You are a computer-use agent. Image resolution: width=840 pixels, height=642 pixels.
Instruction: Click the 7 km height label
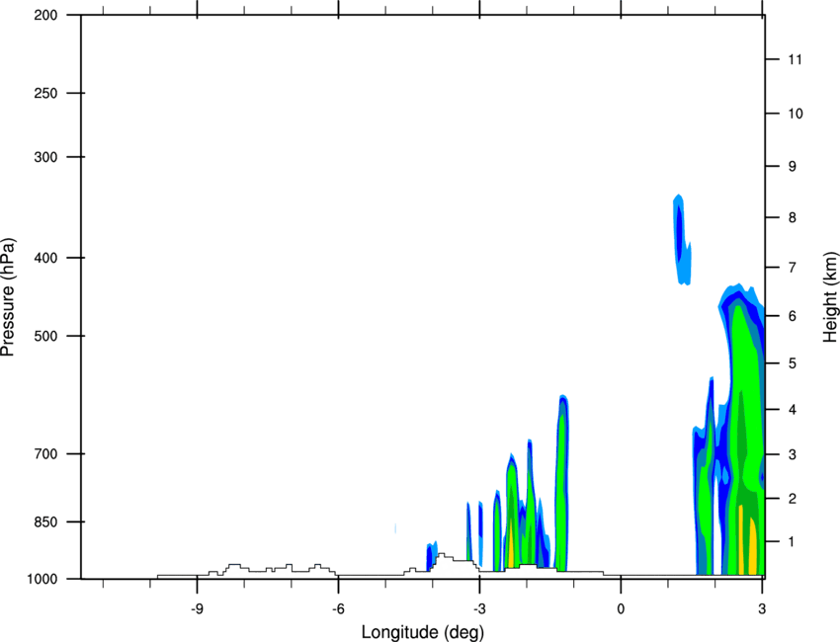pyautogui.click(x=793, y=268)
